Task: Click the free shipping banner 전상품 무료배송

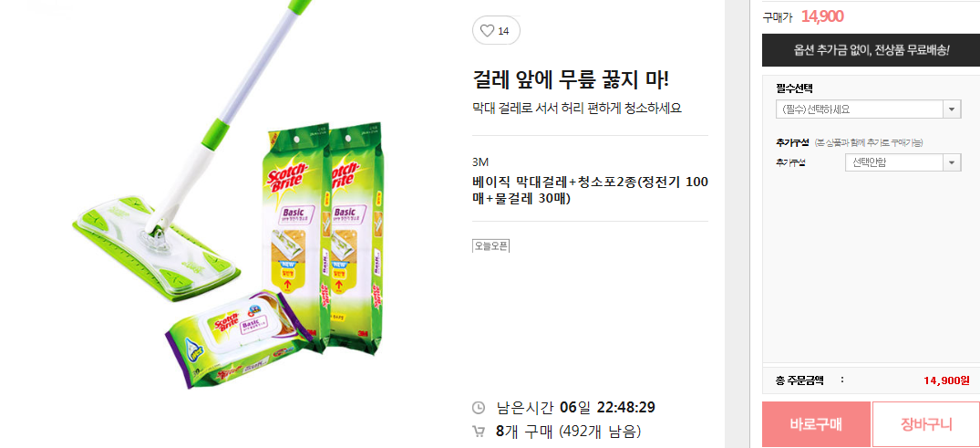Action: tap(872, 50)
